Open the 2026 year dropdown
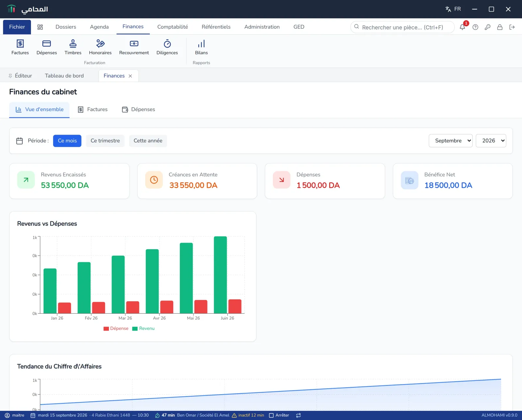The width and height of the screenshot is (522, 420). point(491,141)
